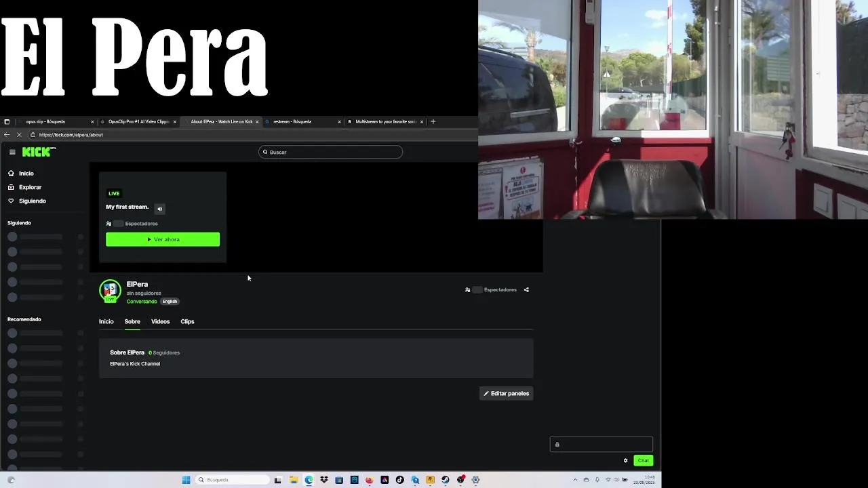
Task: Focus the Buscar search field
Action: [330, 152]
